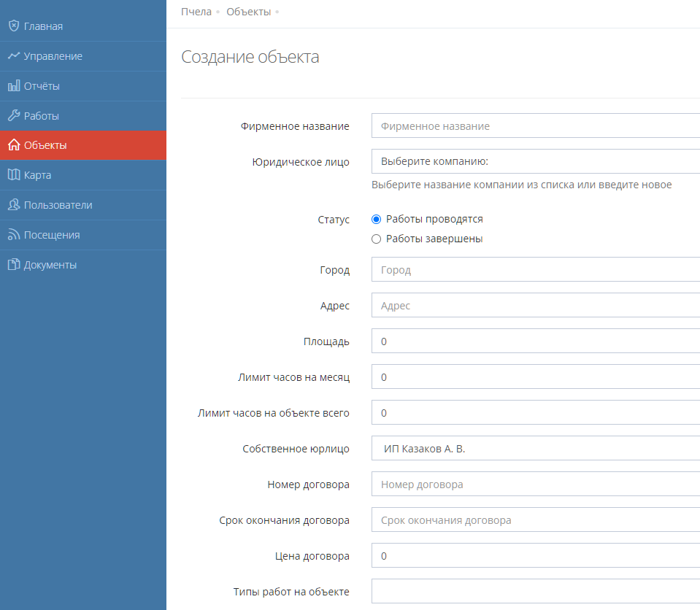Click the wrench icon for Работы
Screen dimensions: 700x610
13,116
